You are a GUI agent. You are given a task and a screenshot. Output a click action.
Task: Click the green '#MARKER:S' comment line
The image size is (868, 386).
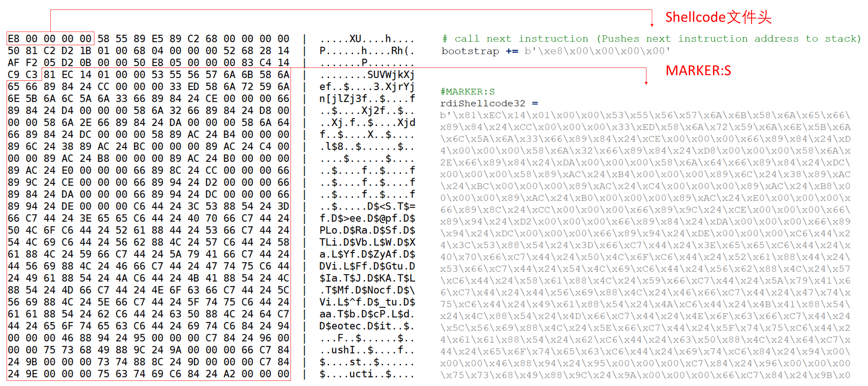(468, 92)
